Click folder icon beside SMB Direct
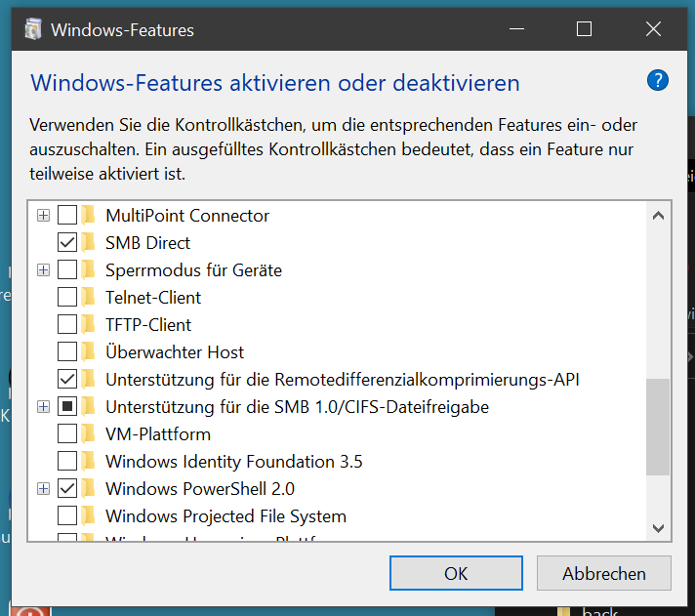This screenshot has height=616, width=695. (90, 243)
